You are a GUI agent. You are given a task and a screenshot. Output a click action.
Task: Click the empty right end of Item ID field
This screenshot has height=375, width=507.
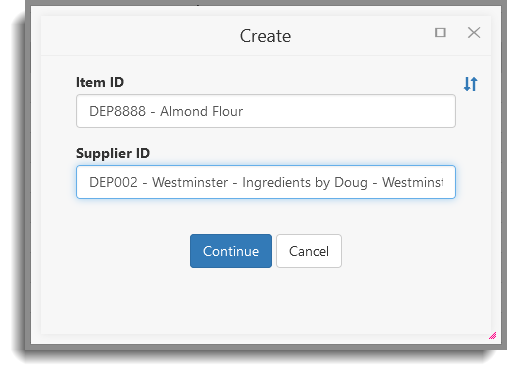tap(348, 111)
